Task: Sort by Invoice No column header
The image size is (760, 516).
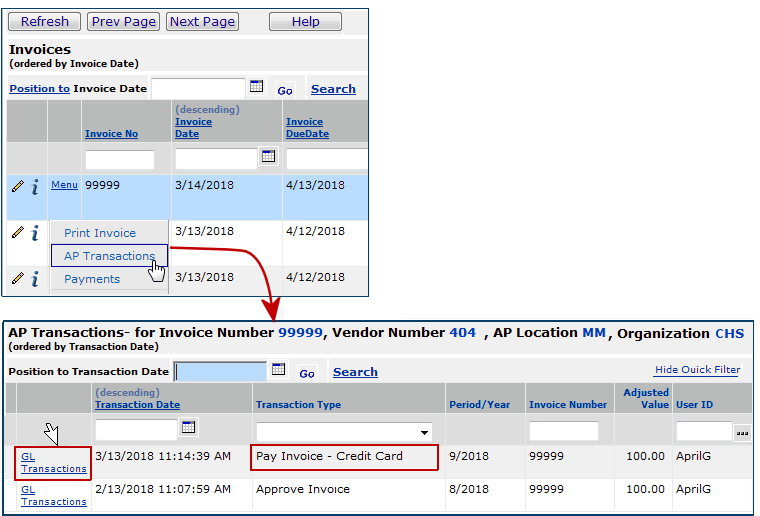Action: click(111, 134)
